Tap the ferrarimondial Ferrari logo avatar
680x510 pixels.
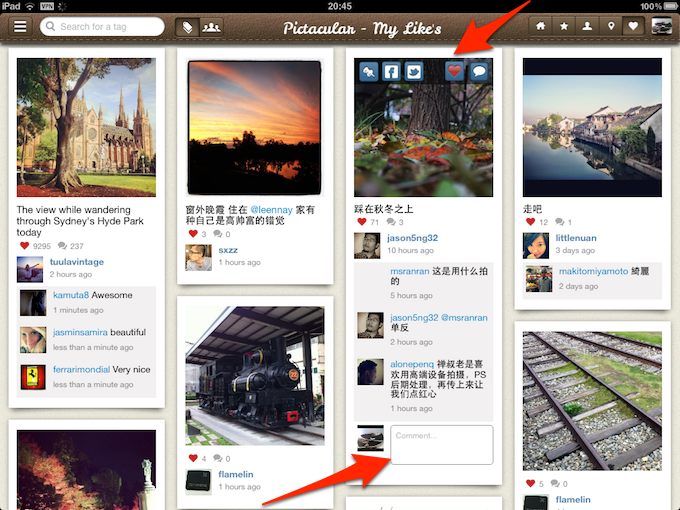click(x=33, y=377)
